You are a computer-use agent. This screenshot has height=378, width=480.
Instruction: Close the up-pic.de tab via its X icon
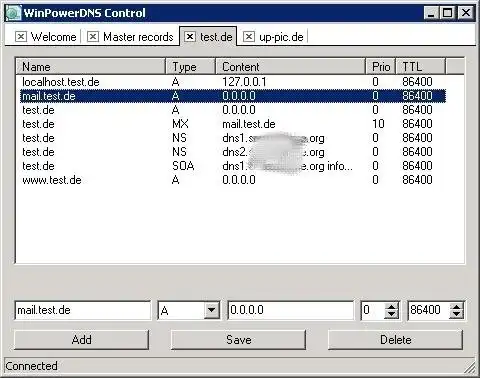pyautogui.click(x=249, y=36)
